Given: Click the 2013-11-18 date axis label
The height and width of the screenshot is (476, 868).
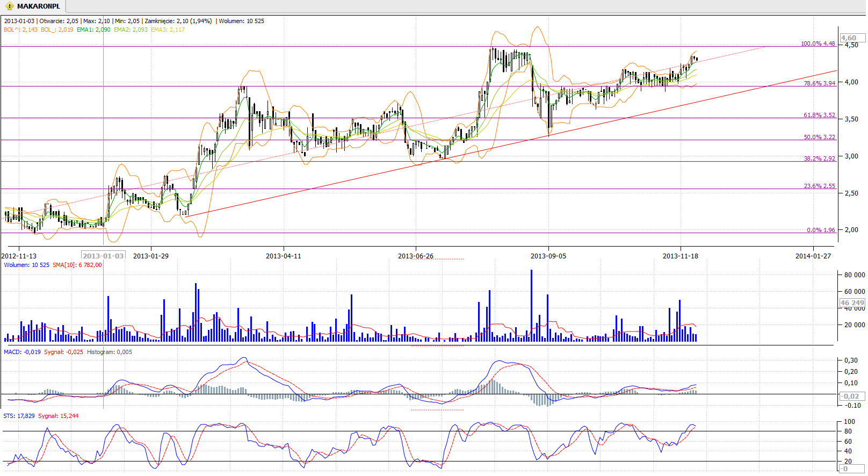Looking at the screenshot, I should (681, 256).
